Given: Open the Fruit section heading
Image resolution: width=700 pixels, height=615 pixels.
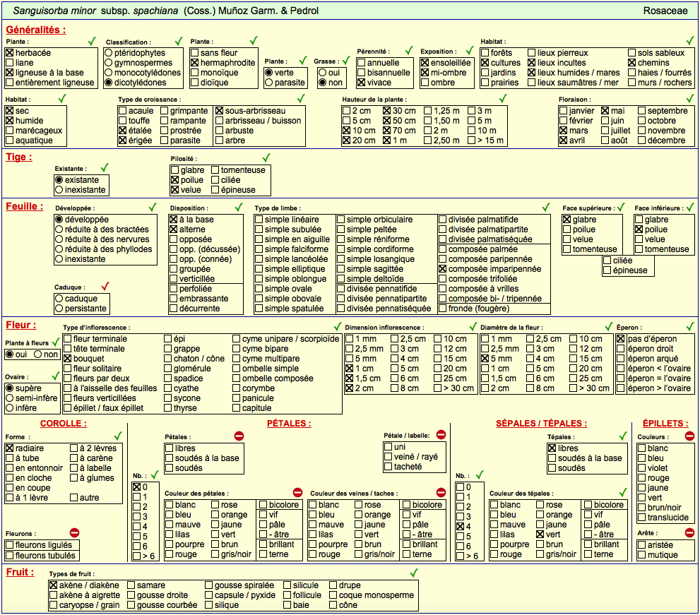Looking at the screenshot, I should point(20,572).
